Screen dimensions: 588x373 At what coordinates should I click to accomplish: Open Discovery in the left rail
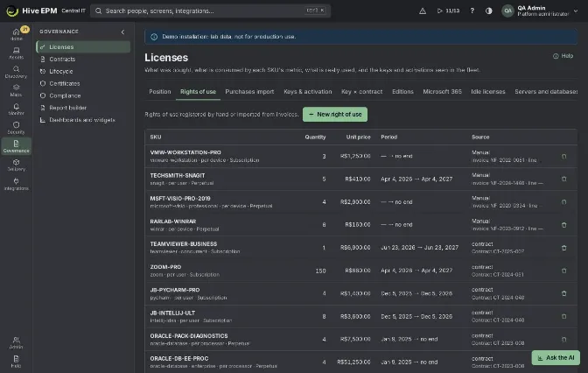[16, 72]
